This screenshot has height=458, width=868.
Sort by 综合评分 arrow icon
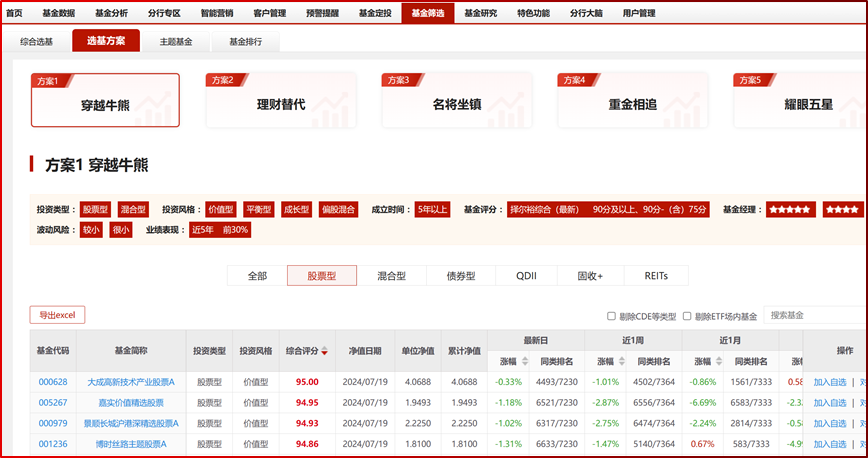pos(324,351)
